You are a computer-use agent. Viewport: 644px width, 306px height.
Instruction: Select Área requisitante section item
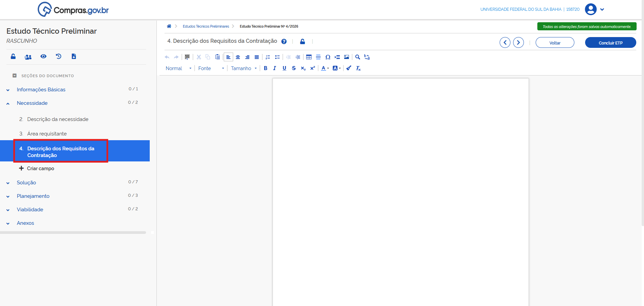point(47,134)
